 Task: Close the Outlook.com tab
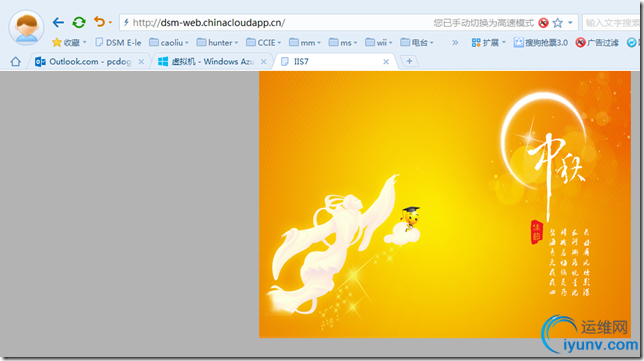tap(141, 62)
